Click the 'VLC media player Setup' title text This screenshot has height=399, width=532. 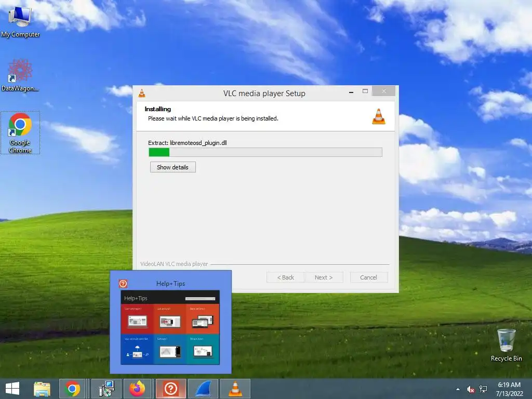coord(264,94)
